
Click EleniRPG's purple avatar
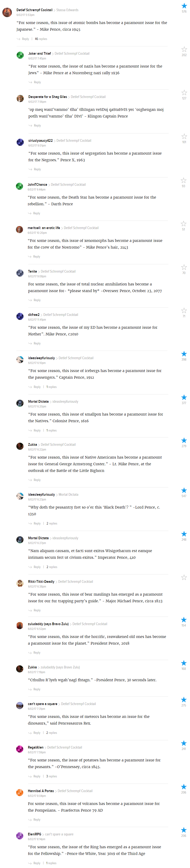click(20, 836)
